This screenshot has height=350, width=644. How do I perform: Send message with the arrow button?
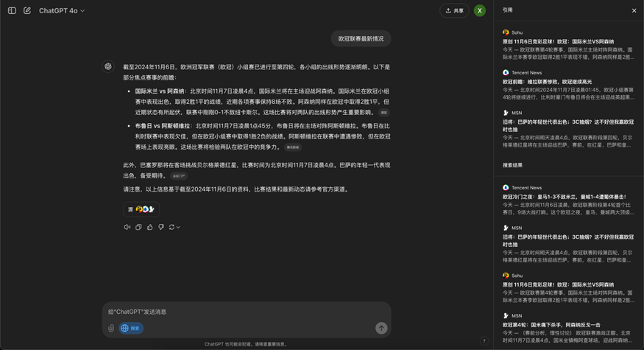pyautogui.click(x=381, y=328)
